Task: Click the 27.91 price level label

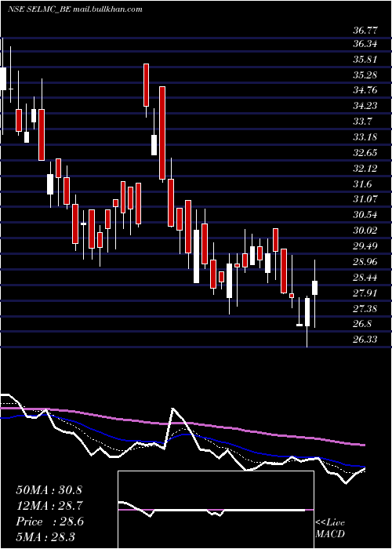Action: pyautogui.click(x=365, y=293)
